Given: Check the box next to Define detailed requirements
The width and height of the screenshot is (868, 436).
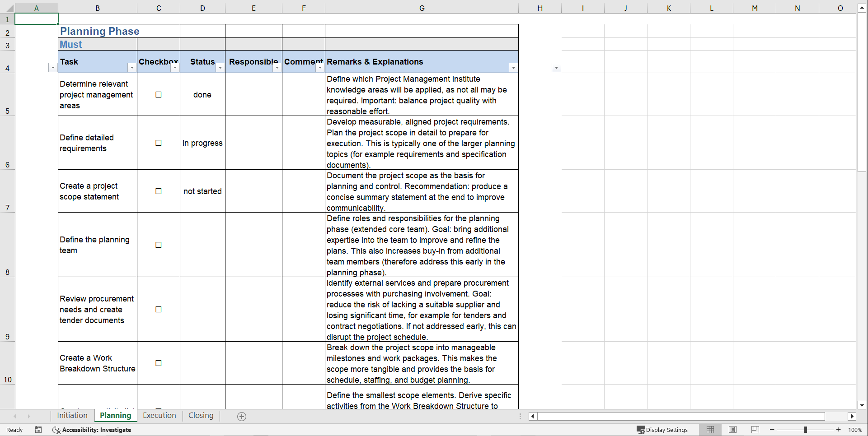Looking at the screenshot, I should [159, 143].
